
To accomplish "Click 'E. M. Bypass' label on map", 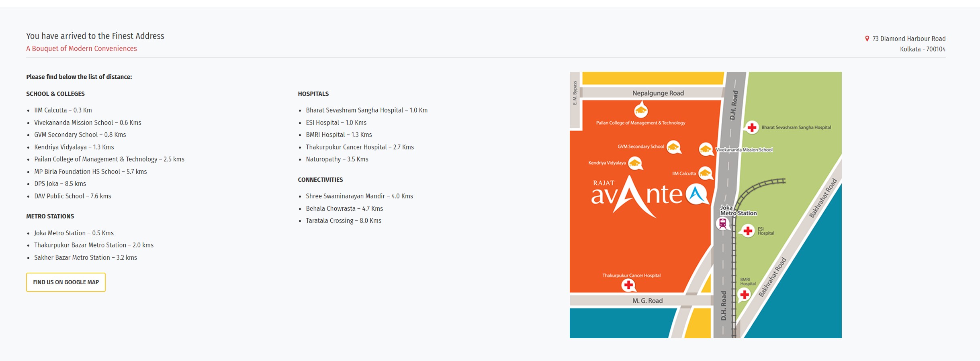I will click(x=575, y=93).
